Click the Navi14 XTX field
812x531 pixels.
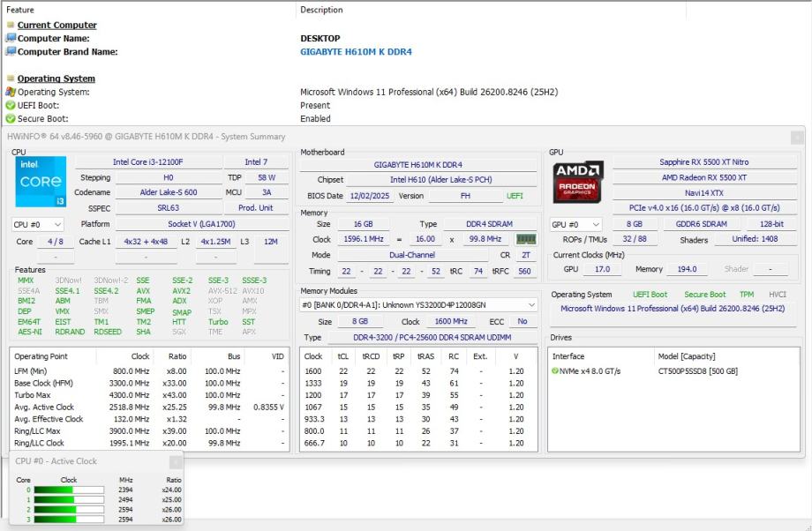[704, 193]
